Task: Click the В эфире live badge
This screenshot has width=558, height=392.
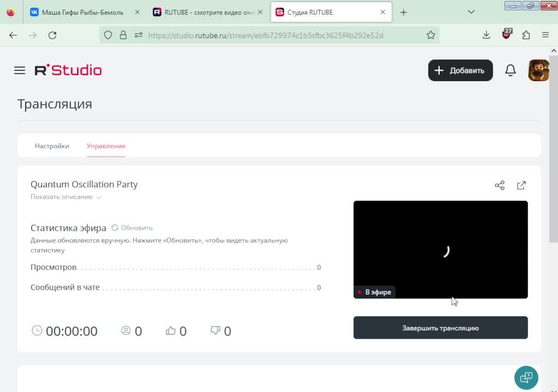Action: pos(374,292)
